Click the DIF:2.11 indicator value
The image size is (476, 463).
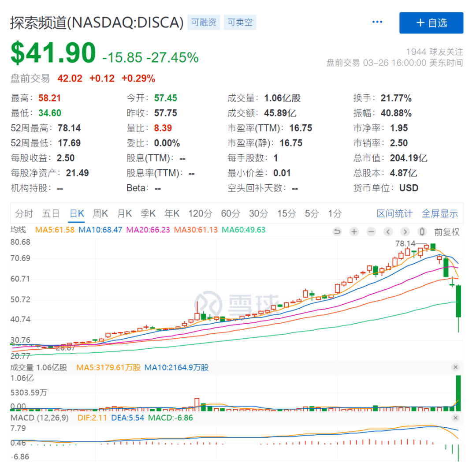92,418
